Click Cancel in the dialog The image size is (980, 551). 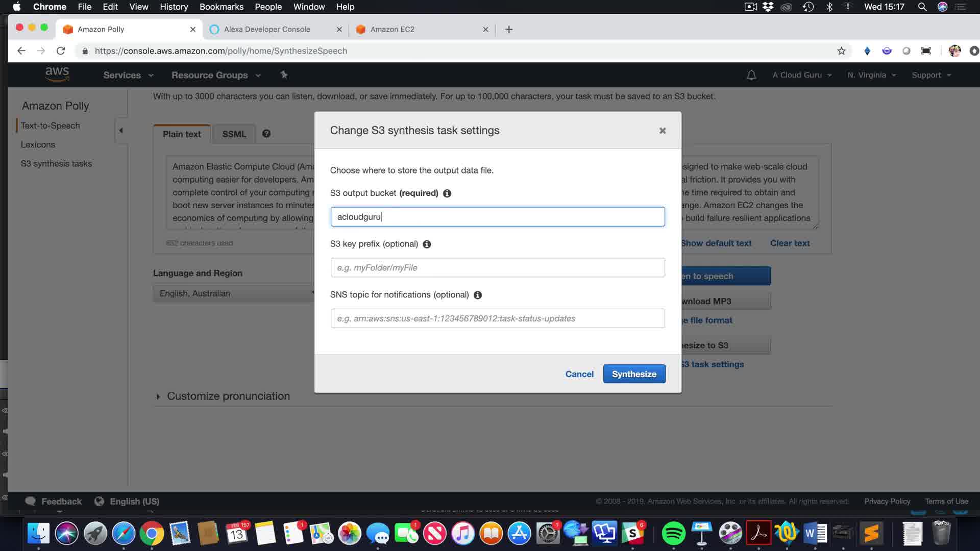(x=579, y=374)
